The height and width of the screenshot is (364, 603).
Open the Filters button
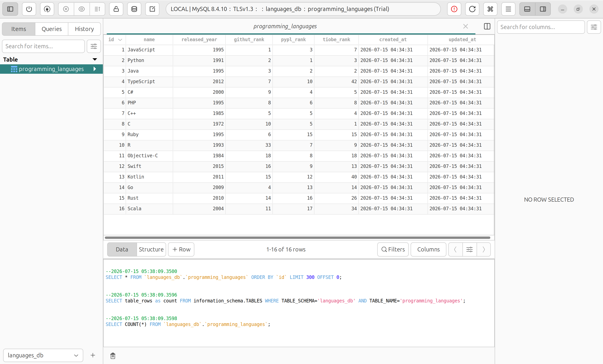pyautogui.click(x=393, y=249)
